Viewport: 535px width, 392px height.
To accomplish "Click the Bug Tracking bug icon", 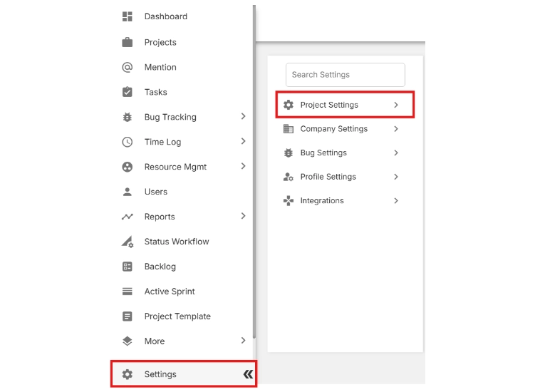I will coord(128,117).
